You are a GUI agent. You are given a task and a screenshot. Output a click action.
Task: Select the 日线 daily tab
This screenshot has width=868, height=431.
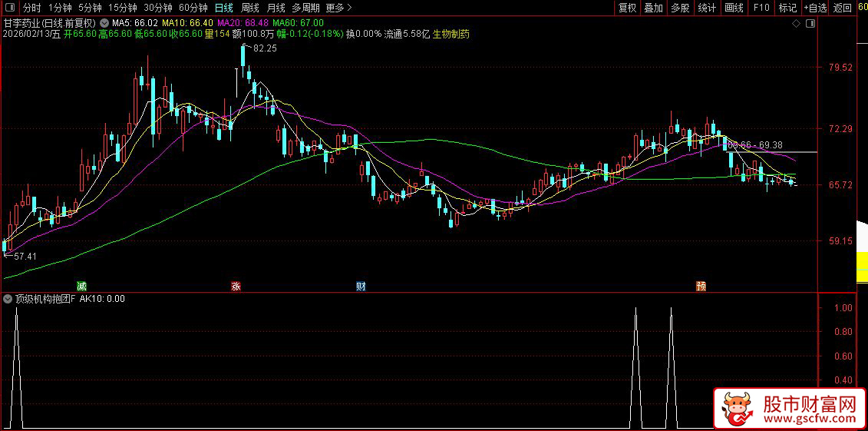pos(223,8)
